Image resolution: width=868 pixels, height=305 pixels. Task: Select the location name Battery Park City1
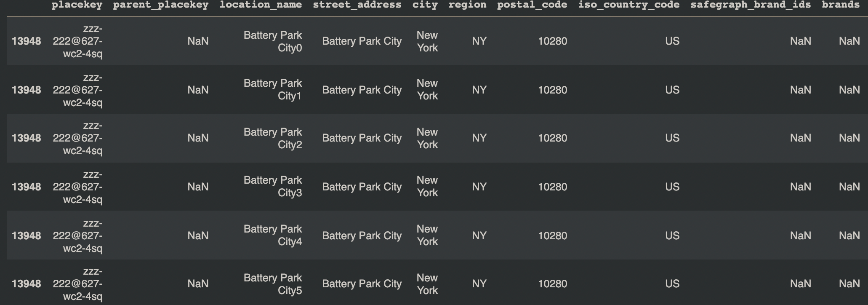[x=273, y=90]
